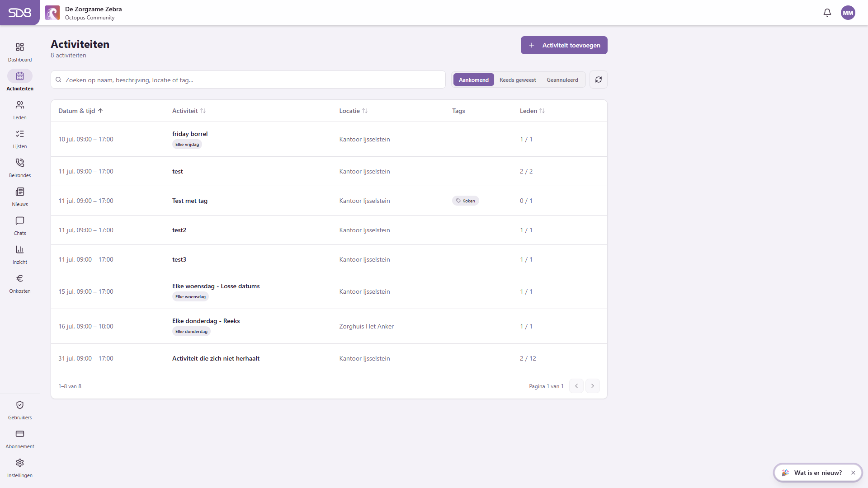Dismiss the 'Wat is er nieuw?' popup
This screenshot has height=488, width=868.
point(853,473)
